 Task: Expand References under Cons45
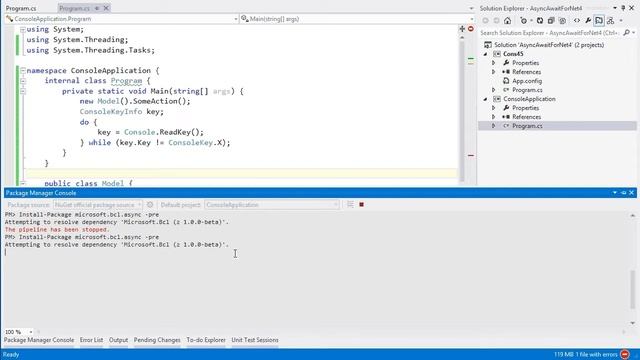pos(493,72)
